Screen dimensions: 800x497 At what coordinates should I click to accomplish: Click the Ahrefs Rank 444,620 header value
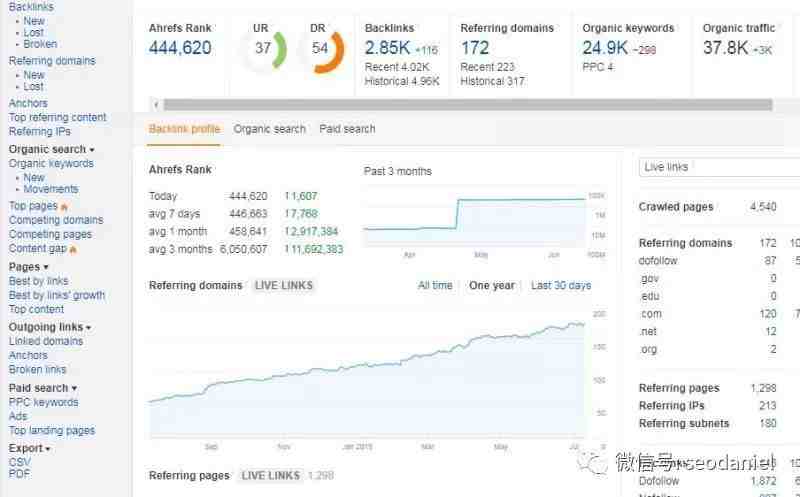click(180, 48)
